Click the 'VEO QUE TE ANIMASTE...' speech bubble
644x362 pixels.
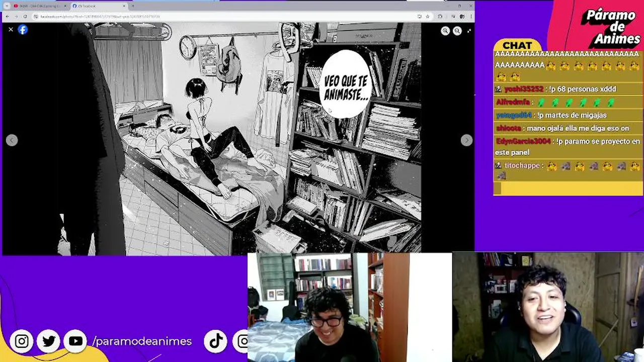(346, 84)
